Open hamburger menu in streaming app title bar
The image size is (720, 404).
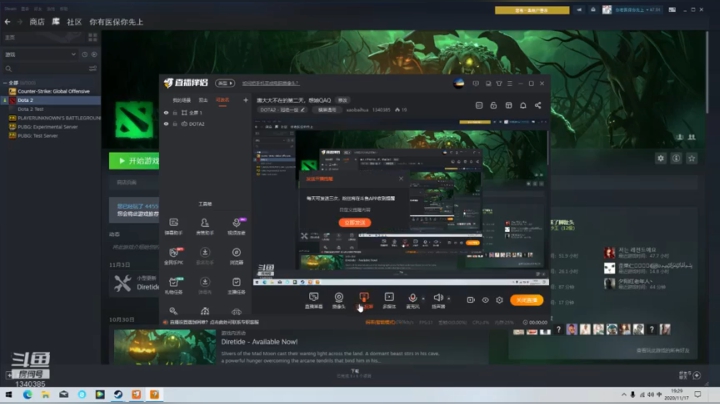point(510,84)
